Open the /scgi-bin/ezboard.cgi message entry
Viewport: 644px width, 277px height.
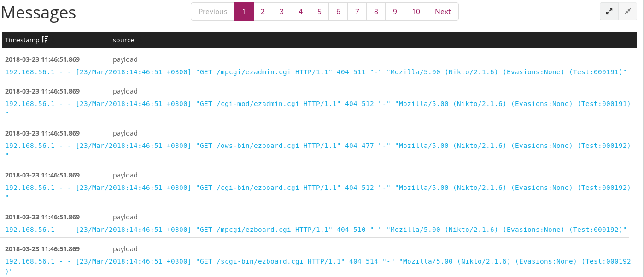click(x=317, y=261)
